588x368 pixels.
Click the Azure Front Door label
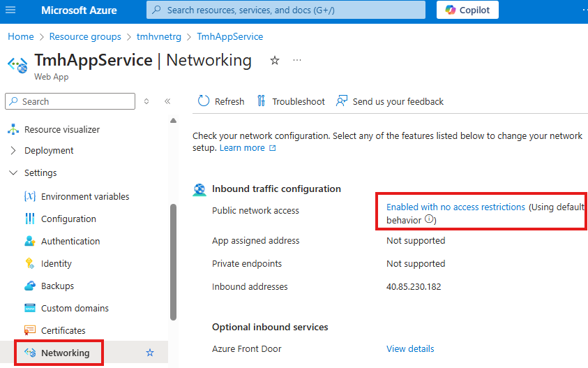point(247,349)
